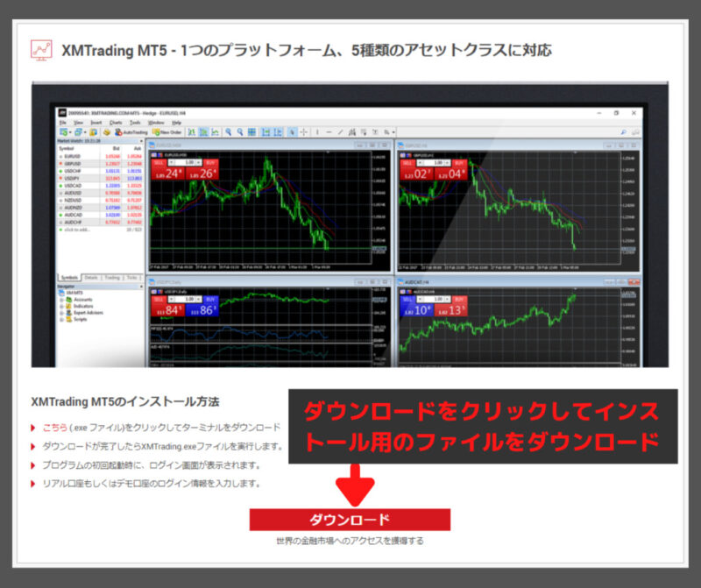Click the tile windows grid icon
Image resolution: width=701 pixels, height=588 pixels.
pyautogui.click(x=251, y=132)
